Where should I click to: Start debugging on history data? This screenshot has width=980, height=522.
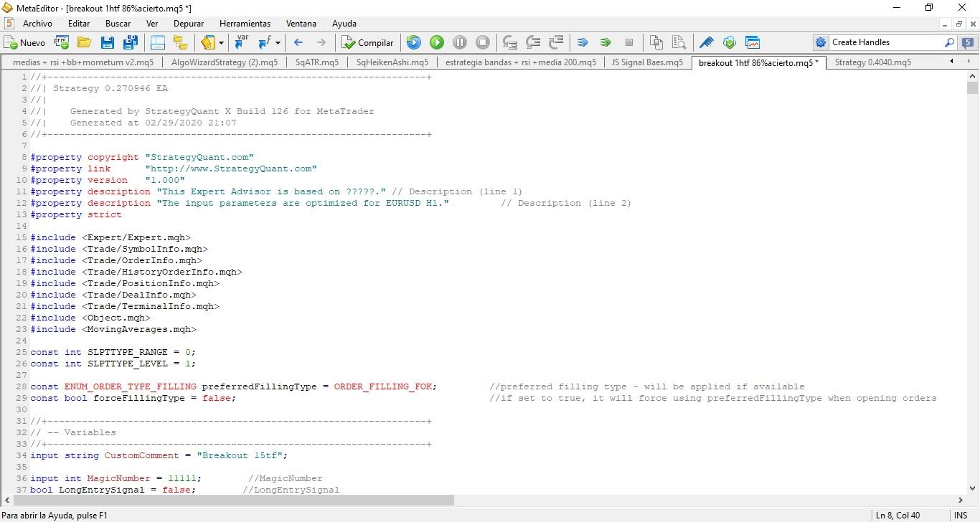414,42
